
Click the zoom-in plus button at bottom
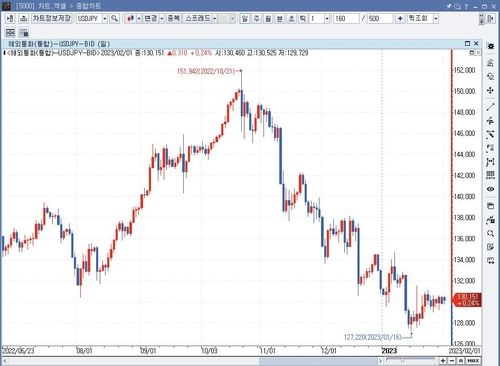(x=443, y=361)
